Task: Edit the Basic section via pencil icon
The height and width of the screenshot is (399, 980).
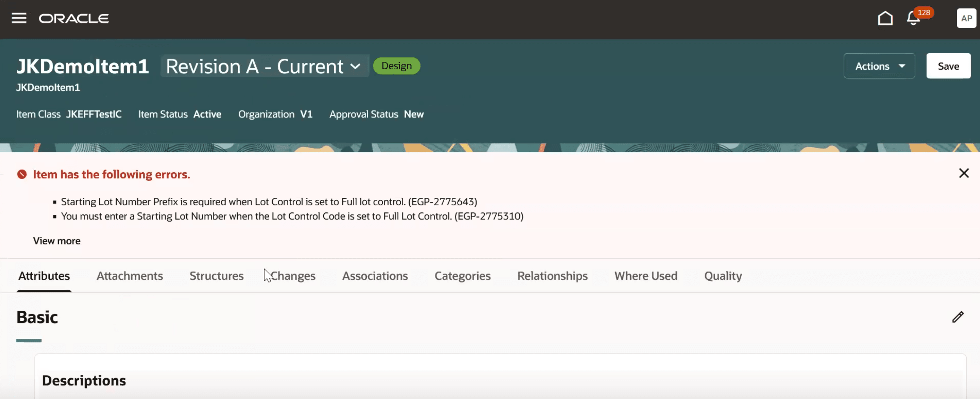Action: (x=957, y=317)
